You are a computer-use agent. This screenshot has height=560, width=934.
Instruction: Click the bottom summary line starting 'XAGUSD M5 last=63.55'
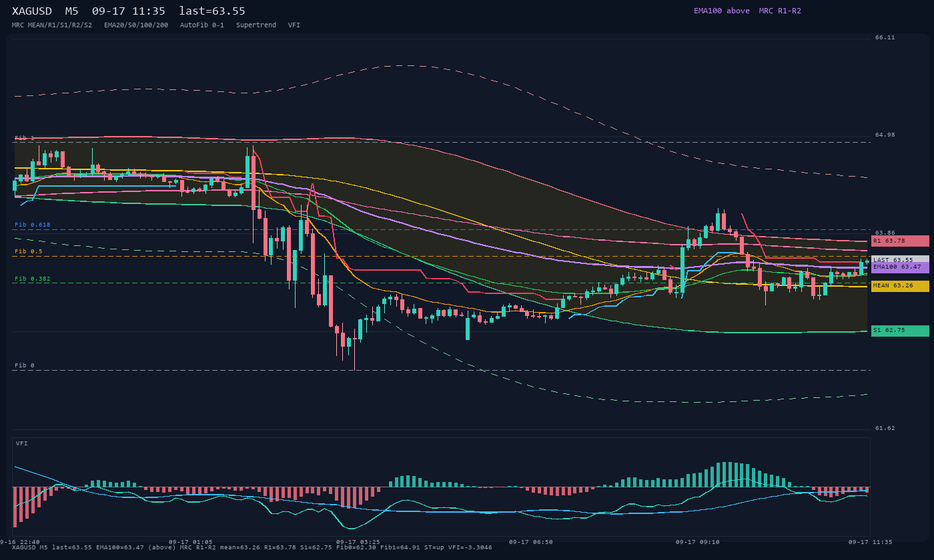252,547
